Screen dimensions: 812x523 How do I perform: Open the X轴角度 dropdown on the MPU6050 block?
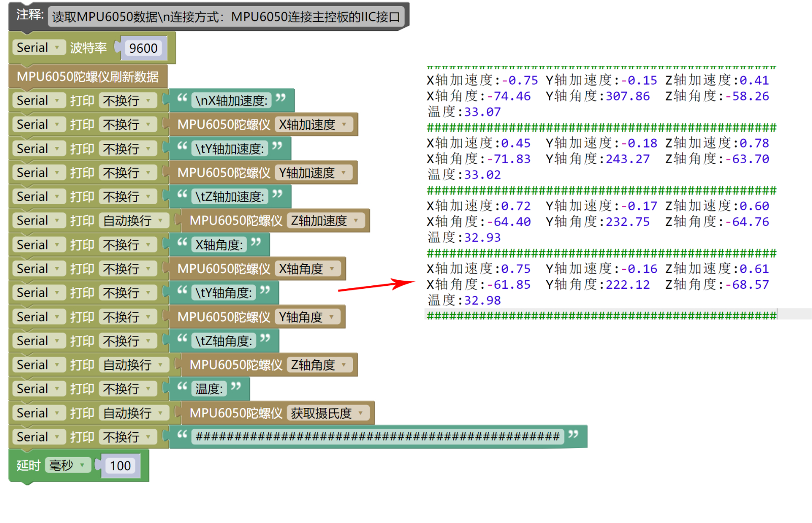coord(307,269)
